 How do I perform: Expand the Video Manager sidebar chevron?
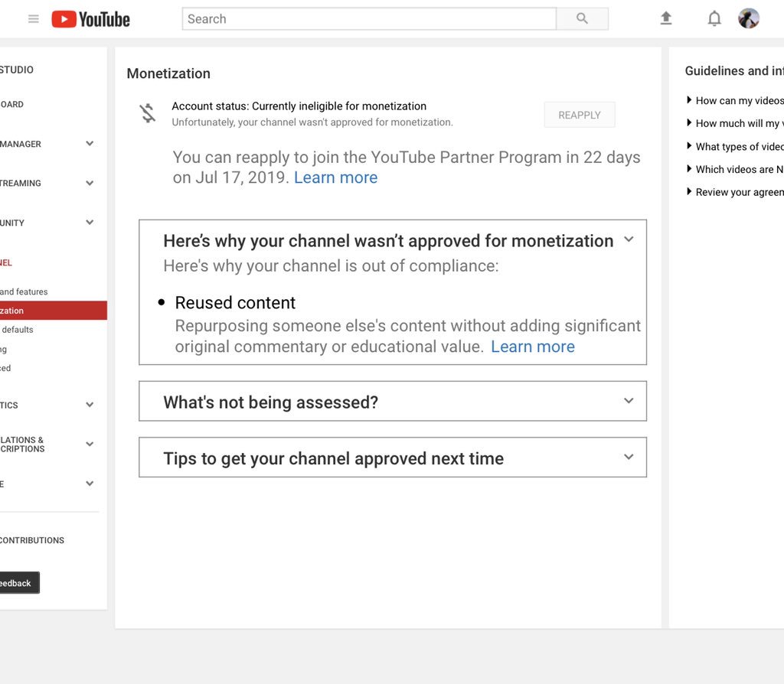point(90,143)
